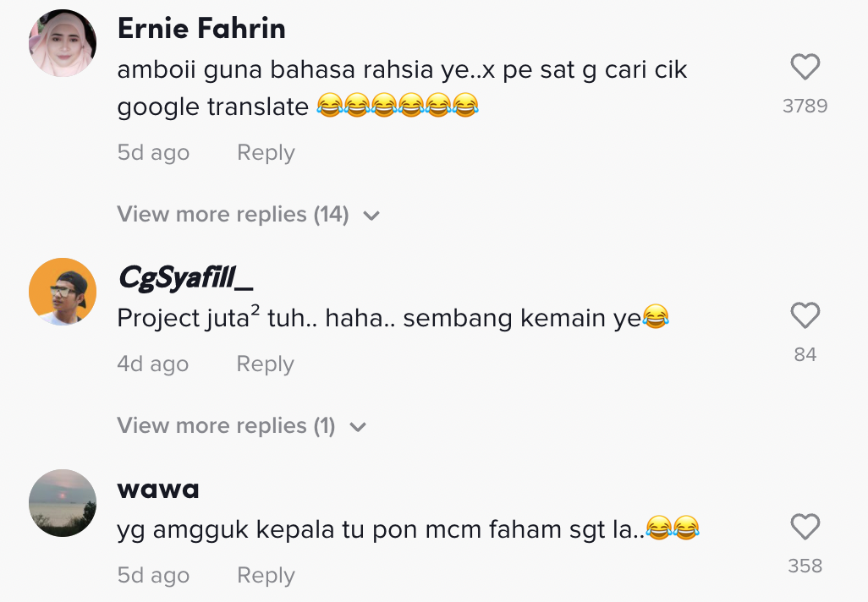Viewport: 868px width, 602px height.
Task: Like Ernie Fahrin's comment with the heart
Action: (805, 67)
